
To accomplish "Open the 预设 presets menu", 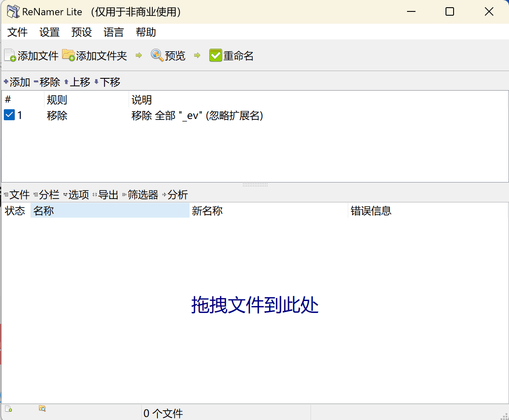I will point(82,32).
